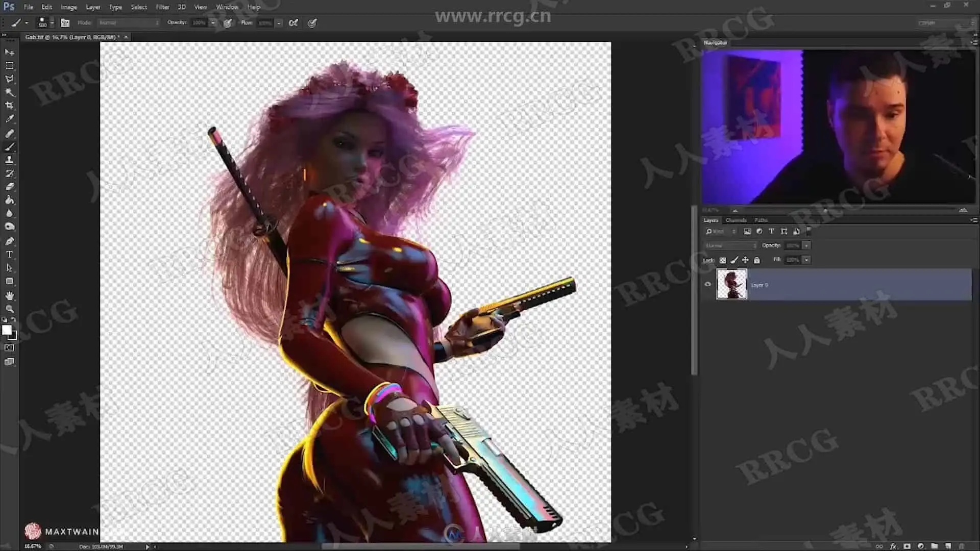980x551 pixels.
Task: Toggle Lock image pixels brush icon
Action: pyautogui.click(x=734, y=260)
